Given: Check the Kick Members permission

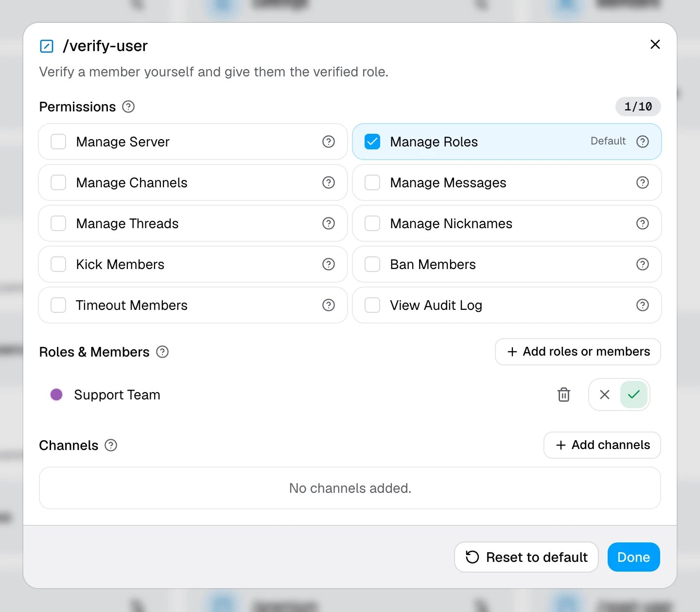Looking at the screenshot, I should click(58, 264).
